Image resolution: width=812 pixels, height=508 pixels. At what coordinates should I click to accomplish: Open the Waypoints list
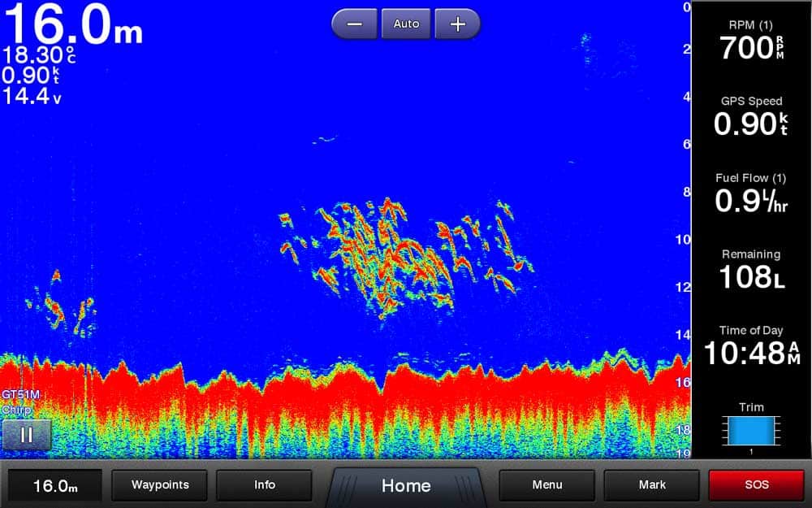tap(160, 485)
